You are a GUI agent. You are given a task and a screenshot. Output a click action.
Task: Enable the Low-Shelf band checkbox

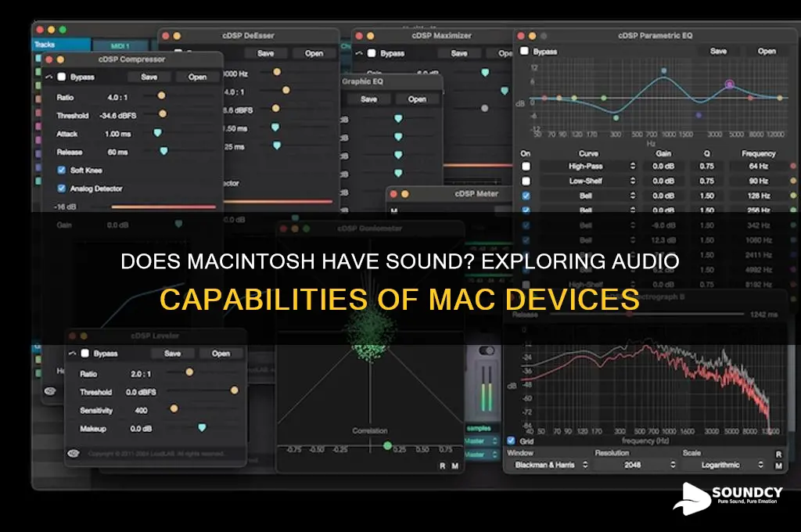(526, 181)
